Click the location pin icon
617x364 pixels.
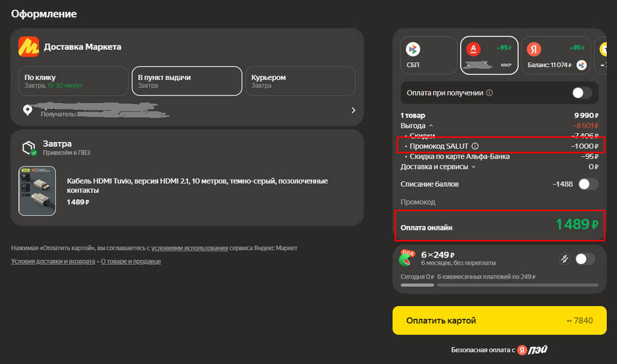(x=27, y=110)
